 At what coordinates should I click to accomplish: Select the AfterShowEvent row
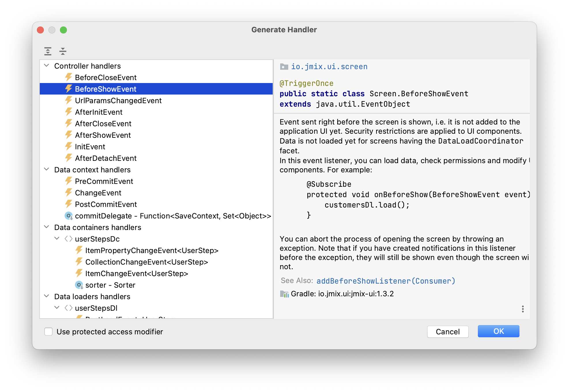pyautogui.click(x=156, y=135)
